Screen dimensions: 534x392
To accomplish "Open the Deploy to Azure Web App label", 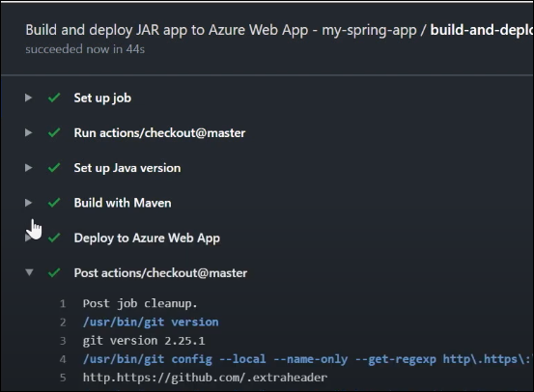I will [147, 238].
